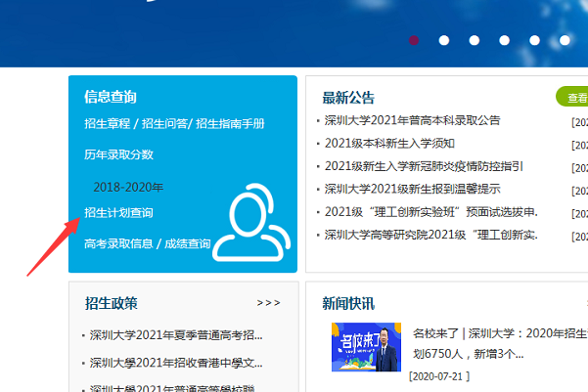
Task: Click the 新闻快讯 heading
Action: 348,304
